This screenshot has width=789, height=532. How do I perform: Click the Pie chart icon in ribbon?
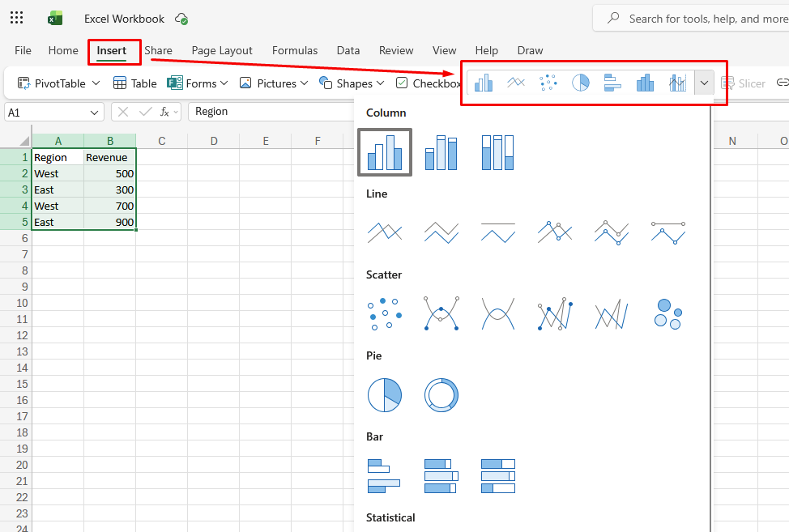pyautogui.click(x=581, y=83)
